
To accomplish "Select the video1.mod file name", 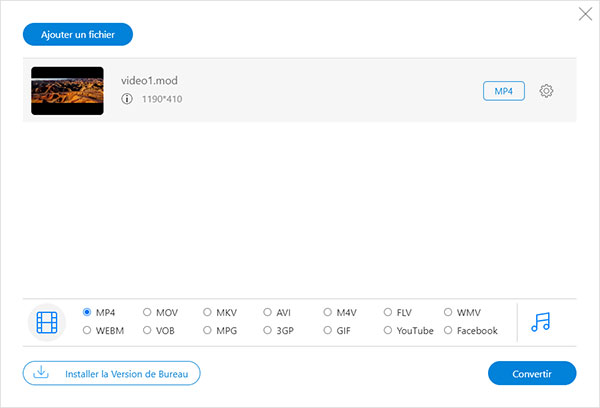I will click(149, 80).
